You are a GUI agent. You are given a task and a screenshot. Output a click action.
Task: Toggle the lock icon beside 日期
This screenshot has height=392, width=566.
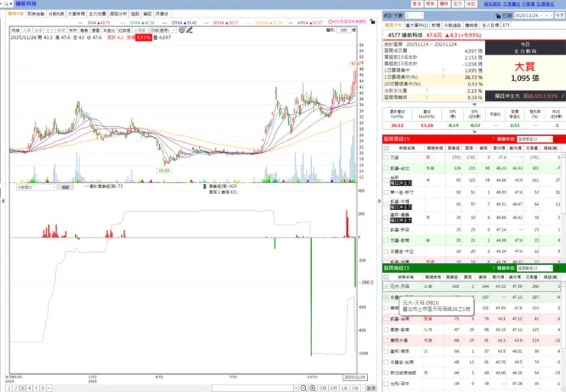498,16
